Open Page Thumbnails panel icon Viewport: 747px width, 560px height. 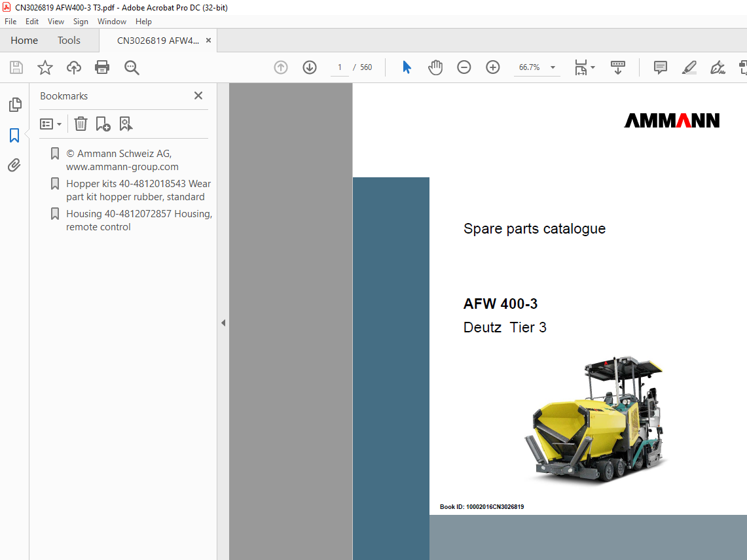click(15, 104)
